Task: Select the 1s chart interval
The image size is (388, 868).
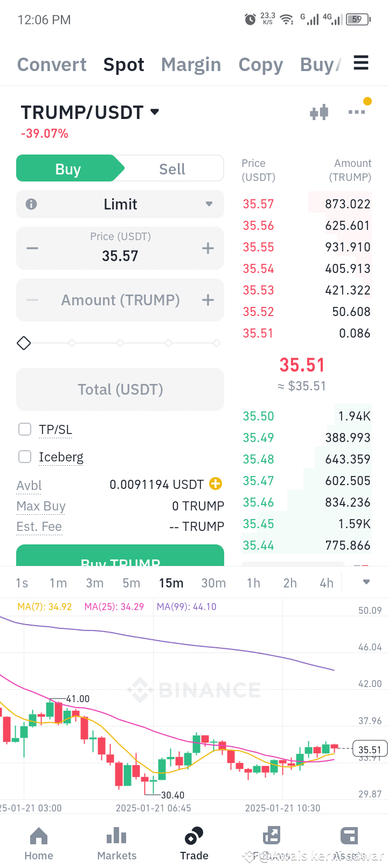Action: pyautogui.click(x=22, y=583)
